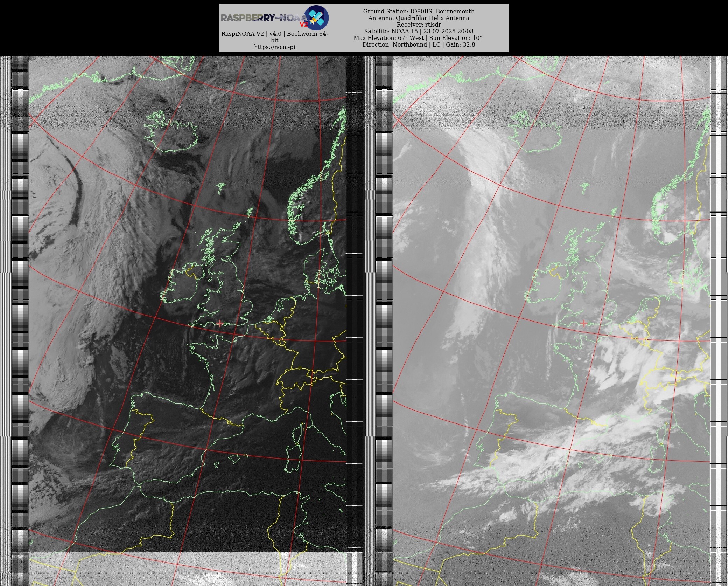Click the red ground station cross in right image
Screen dimensions: 728x586
tap(584, 323)
